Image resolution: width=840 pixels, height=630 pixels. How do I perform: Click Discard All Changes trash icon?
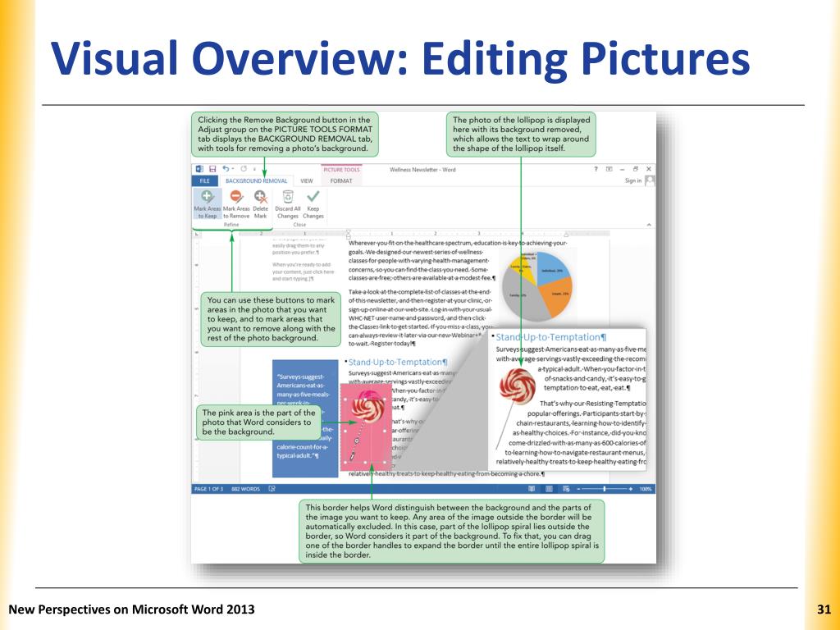click(288, 197)
